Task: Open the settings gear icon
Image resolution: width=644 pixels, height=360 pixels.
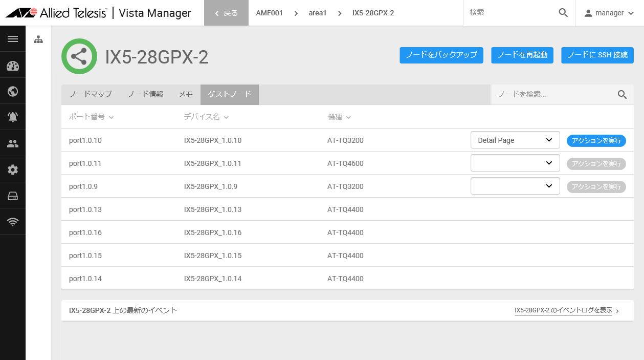Action: click(13, 170)
